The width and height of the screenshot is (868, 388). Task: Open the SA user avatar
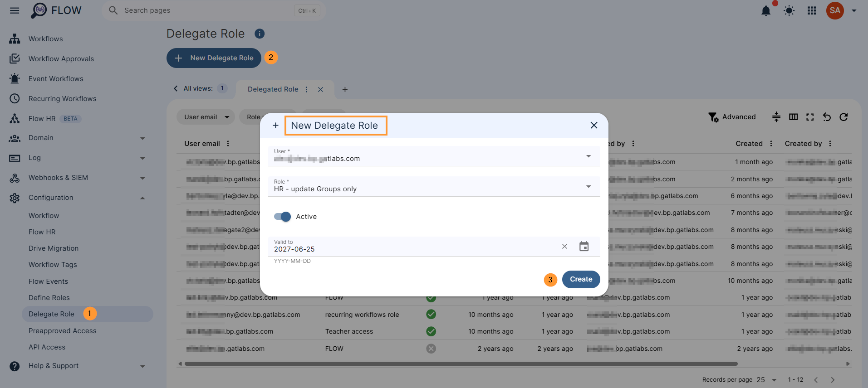click(835, 10)
